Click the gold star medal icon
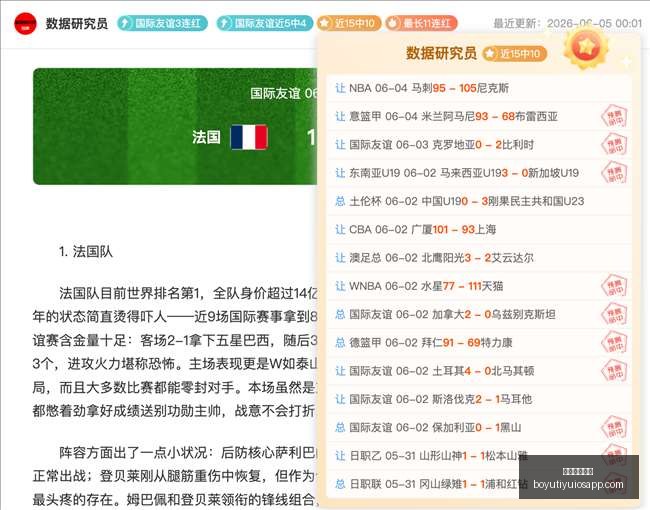The height and width of the screenshot is (510, 650). (x=586, y=47)
